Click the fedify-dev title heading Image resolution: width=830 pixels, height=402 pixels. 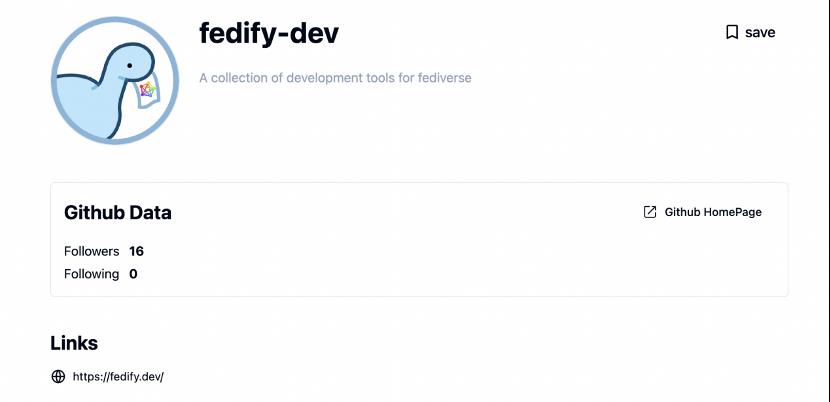(x=269, y=33)
